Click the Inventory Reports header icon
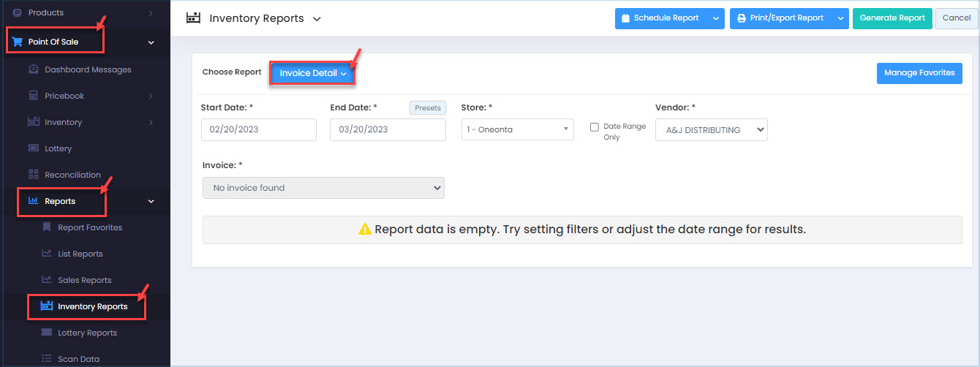 pyautogui.click(x=193, y=18)
